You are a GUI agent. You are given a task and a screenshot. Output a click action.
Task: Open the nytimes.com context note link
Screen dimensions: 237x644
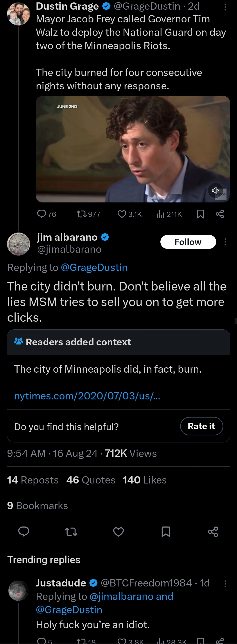point(87,396)
